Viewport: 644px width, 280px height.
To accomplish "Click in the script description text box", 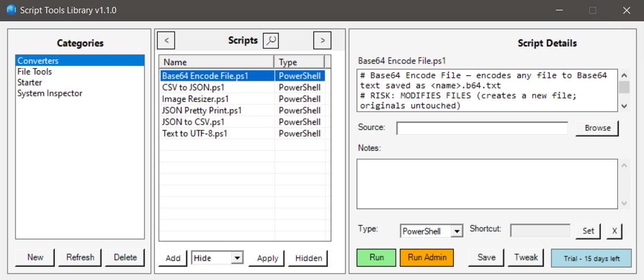I will [x=487, y=90].
